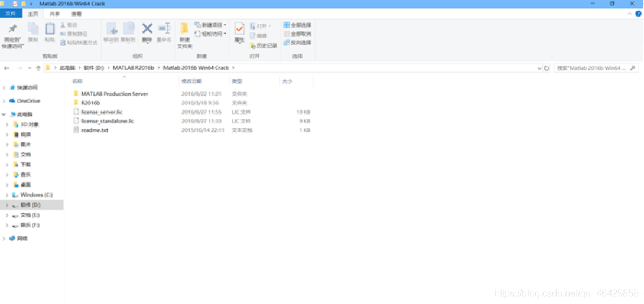Expand Quick access (快速访问) in sidebar
Image resolution: width=644 pixels, height=304 pixels.
[4, 88]
